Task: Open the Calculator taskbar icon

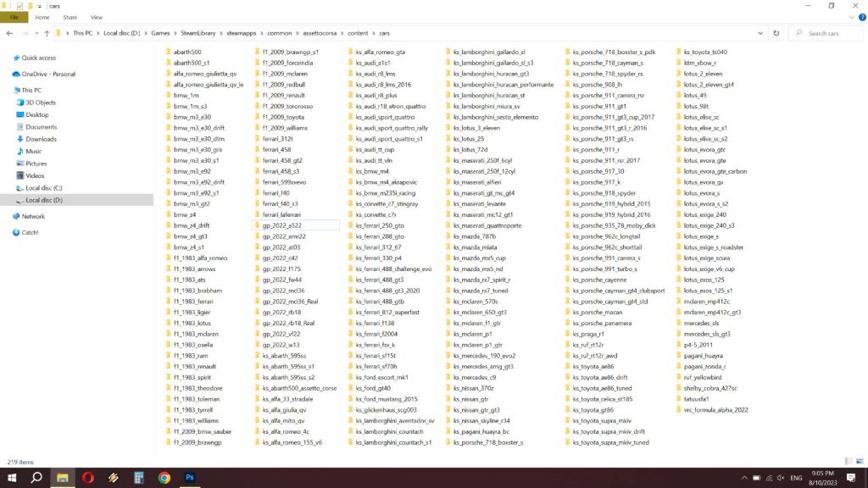Action: tap(138, 478)
